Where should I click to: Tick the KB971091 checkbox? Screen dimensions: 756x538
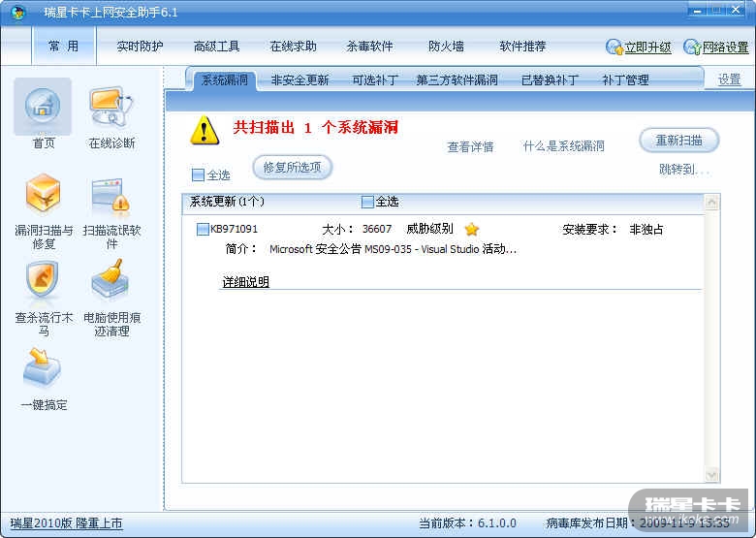[203, 229]
